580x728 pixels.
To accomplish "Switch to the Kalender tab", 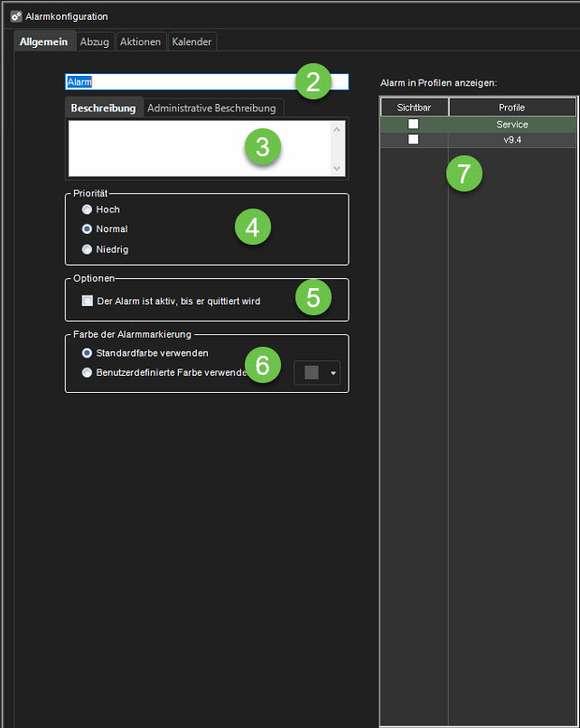I will pos(192,42).
